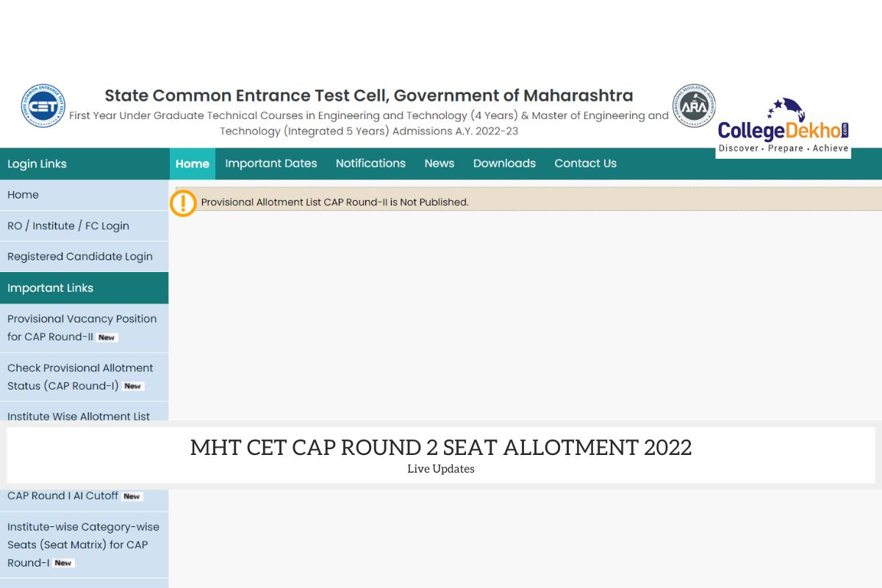Select Notifications from the top navigation
The image size is (882, 588).
tap(370, 163)
